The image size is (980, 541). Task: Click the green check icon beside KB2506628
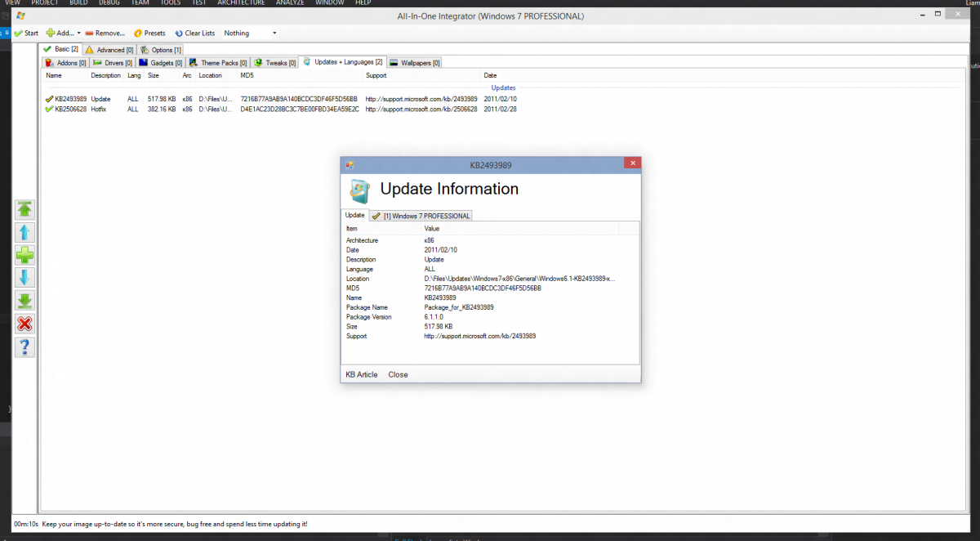(x=50, y=109)
